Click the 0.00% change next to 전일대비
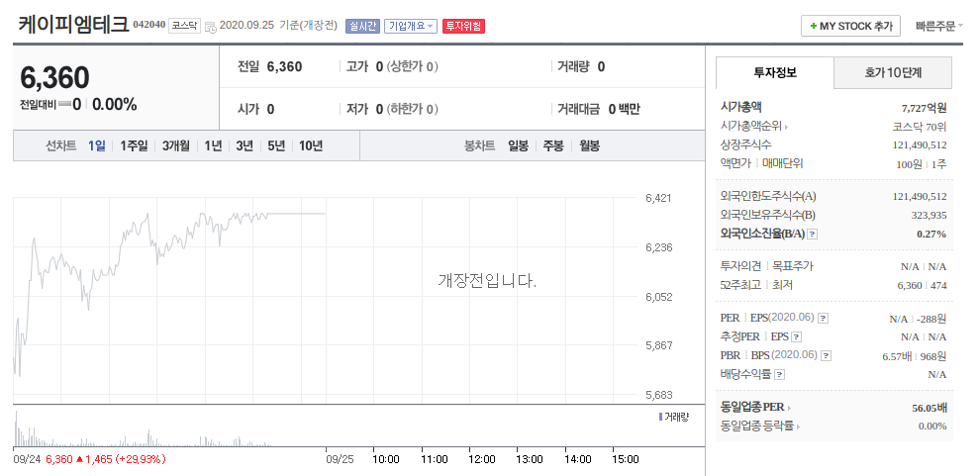Viewport: 980px width, 476px height. pyautogui.click(x=115, y=104)
